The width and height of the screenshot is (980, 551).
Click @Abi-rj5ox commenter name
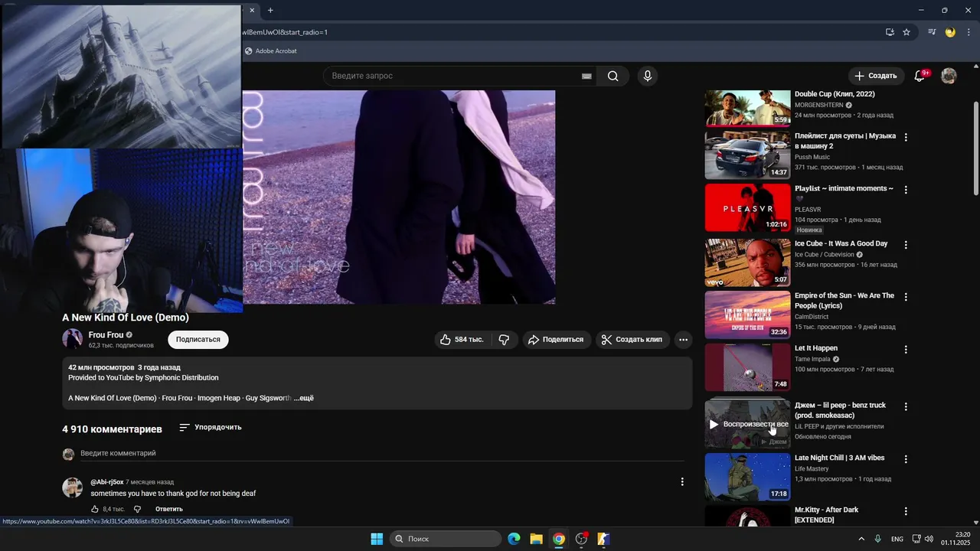[107, 482]
